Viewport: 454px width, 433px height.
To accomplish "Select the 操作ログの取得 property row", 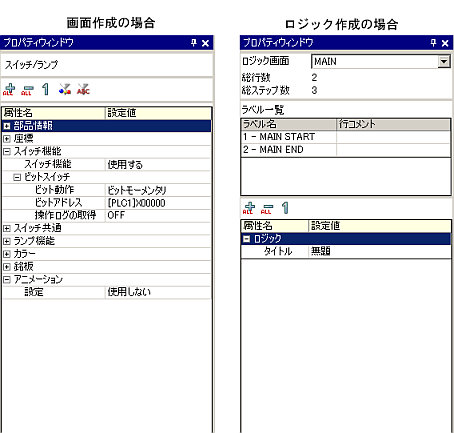I will tap(106, 215).
